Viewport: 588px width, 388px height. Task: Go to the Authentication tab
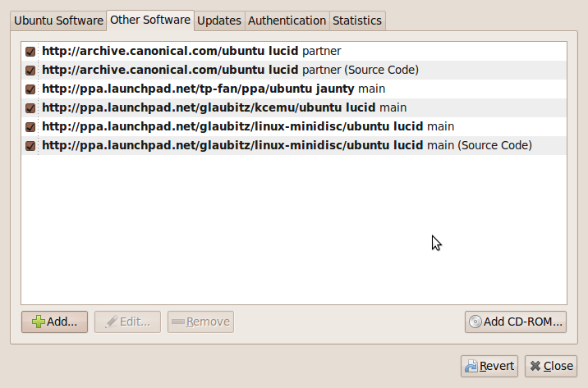coord(287,21)
